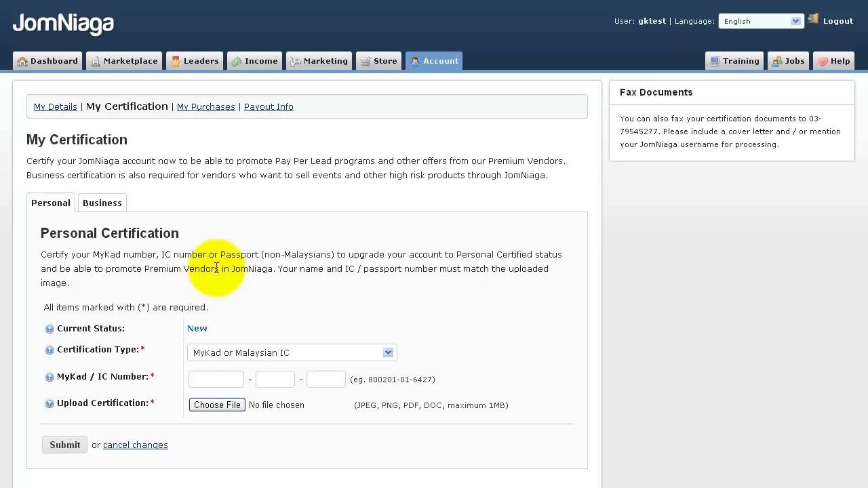Click the Logout door icon
The image size is (868, 488).
(813, 19)
